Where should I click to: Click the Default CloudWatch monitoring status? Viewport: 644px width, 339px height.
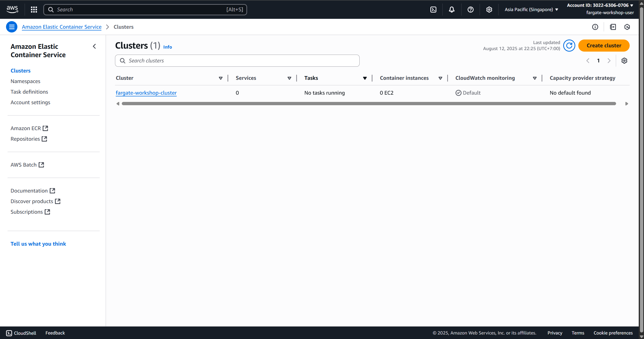pos(468,93)
